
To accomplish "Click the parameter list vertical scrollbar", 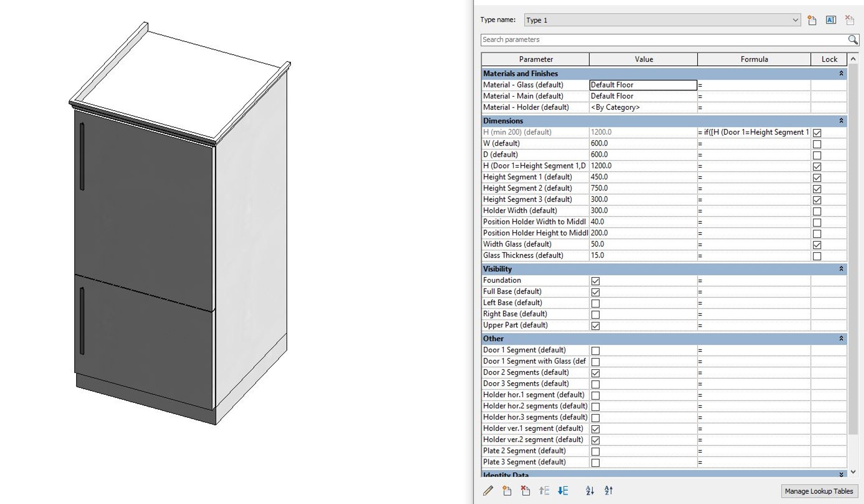I will (853, 250).
